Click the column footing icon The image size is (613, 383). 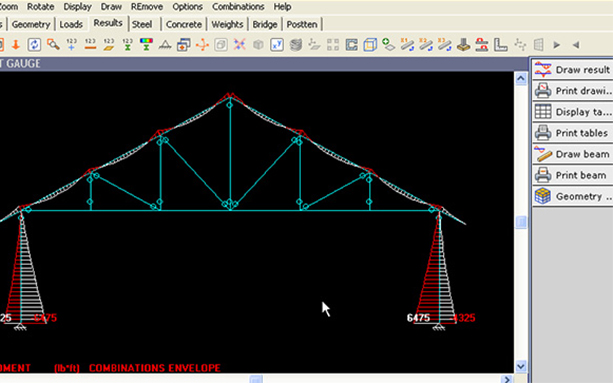(463, 45)
